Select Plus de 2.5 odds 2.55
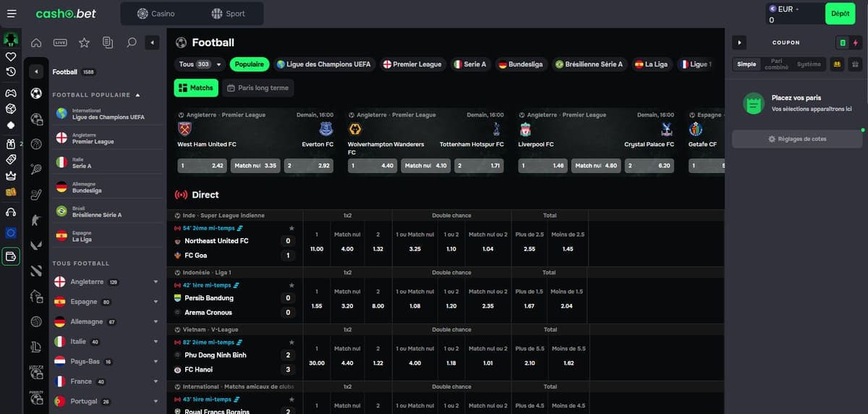 529,249
